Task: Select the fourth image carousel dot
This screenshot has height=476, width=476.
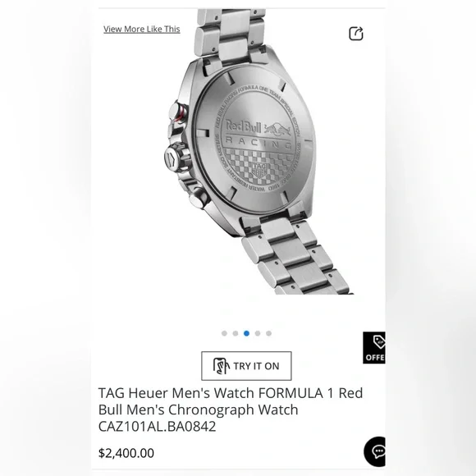Action: pyautogui.click(x=258, y=333)
